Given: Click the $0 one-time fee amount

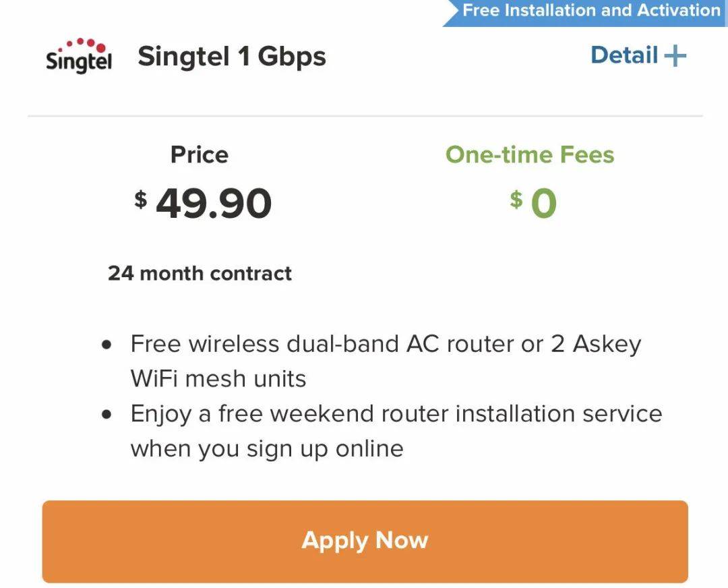Looking at the screenshot, I should pyautogui.click(x=543, y=204).
